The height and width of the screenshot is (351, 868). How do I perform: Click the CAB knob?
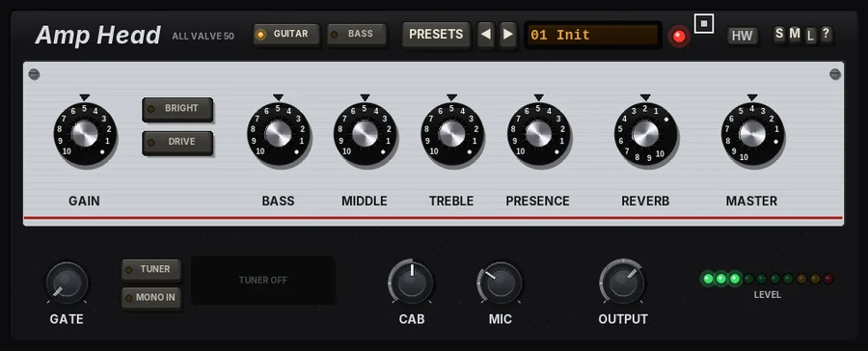(411, 282)
